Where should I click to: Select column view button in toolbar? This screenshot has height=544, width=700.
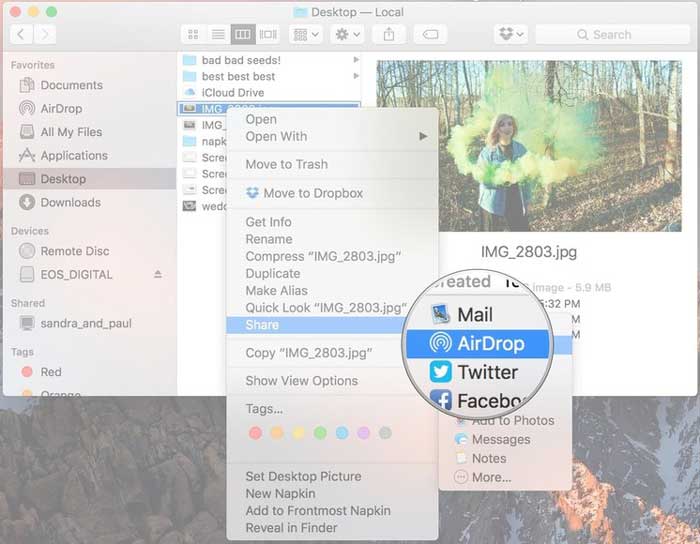pos(243,34)
